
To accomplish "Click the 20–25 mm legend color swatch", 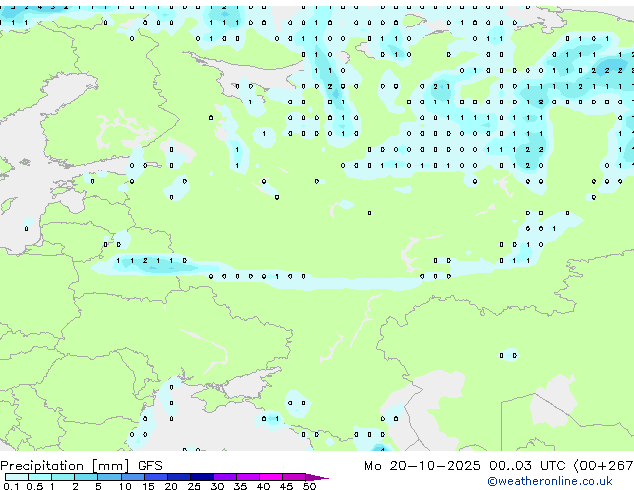I will click(x=179, y=477).
